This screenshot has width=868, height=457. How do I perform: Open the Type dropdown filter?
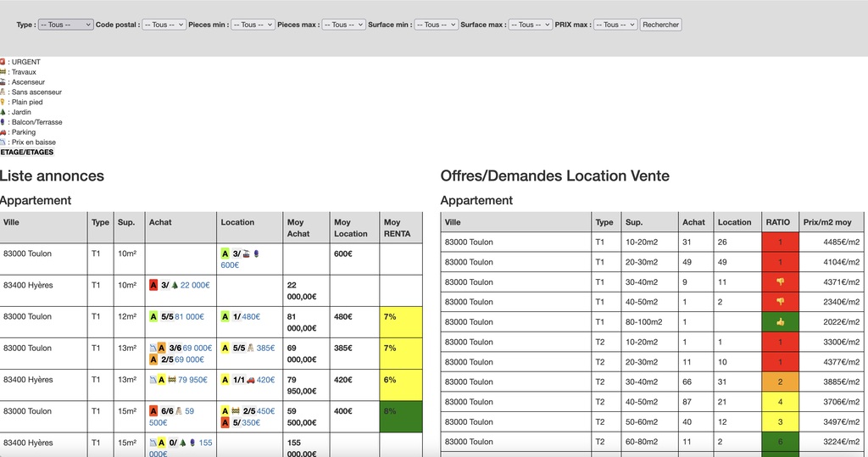pyautogui.click(x=65, y=25)
